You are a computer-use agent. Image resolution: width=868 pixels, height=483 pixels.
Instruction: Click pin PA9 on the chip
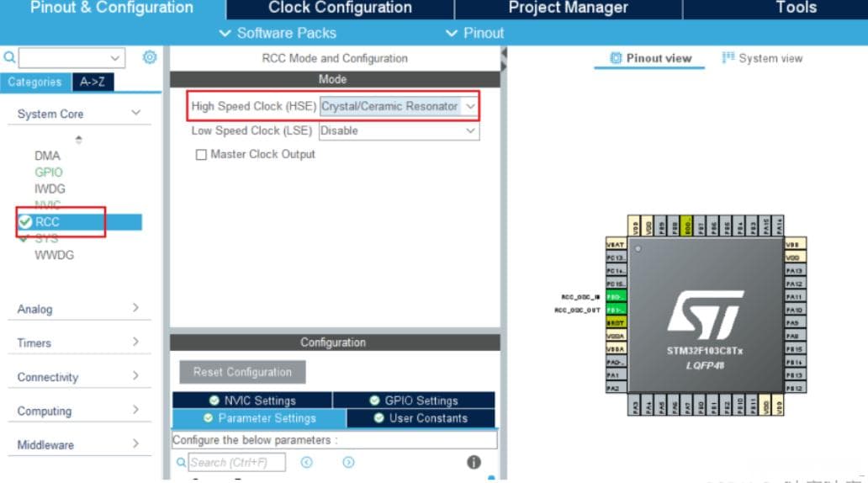[796, 322]
